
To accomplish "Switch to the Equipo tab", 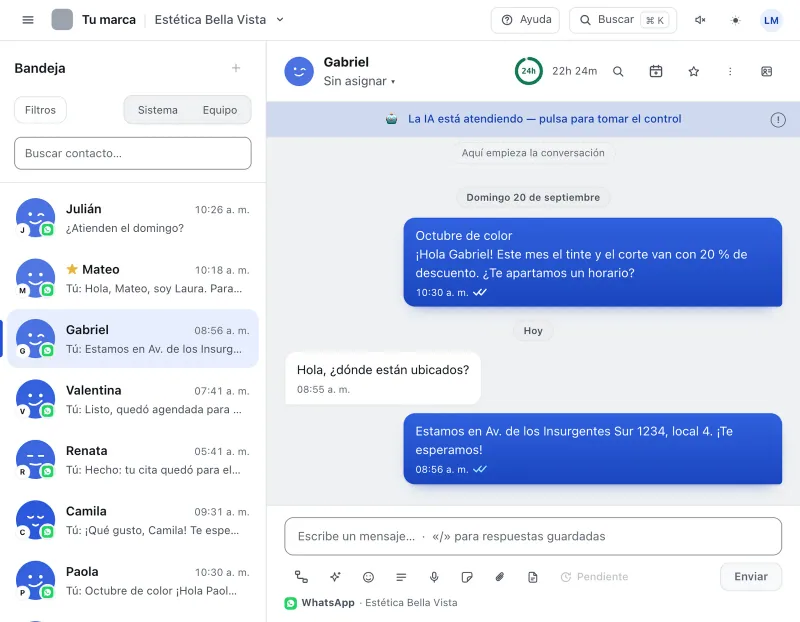I will 220,110.
